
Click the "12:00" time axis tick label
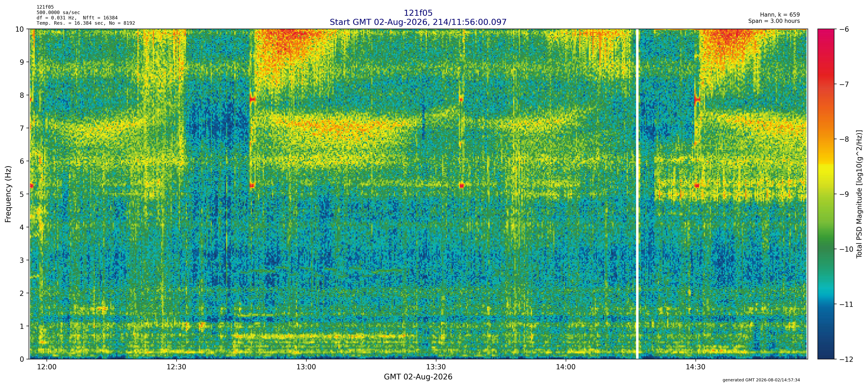tap(47, 367)
